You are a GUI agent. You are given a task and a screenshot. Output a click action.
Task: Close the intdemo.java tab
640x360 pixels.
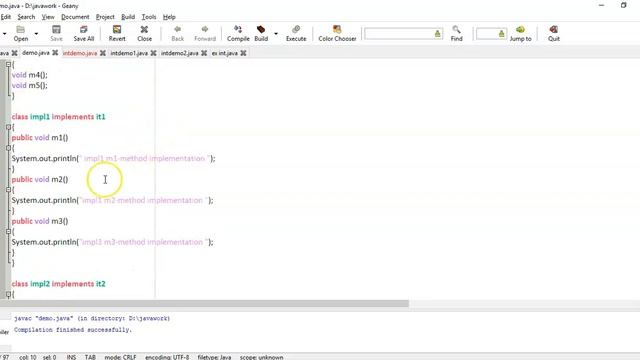[103, 53]
